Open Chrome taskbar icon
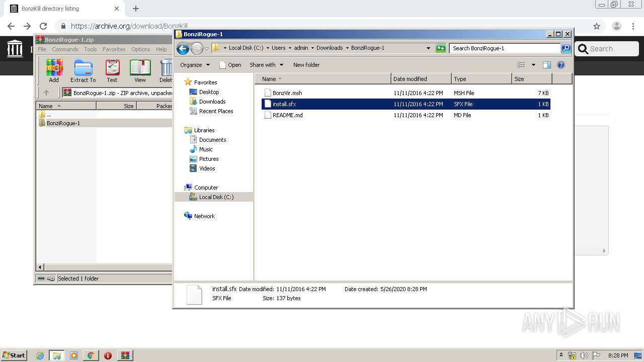Viewport: 644px width, 362px height. coord(91,355)
